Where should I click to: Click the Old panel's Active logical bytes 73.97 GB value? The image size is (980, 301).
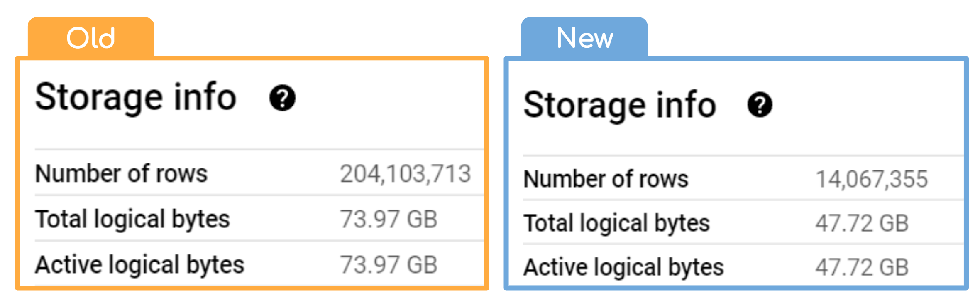[389, 265]
